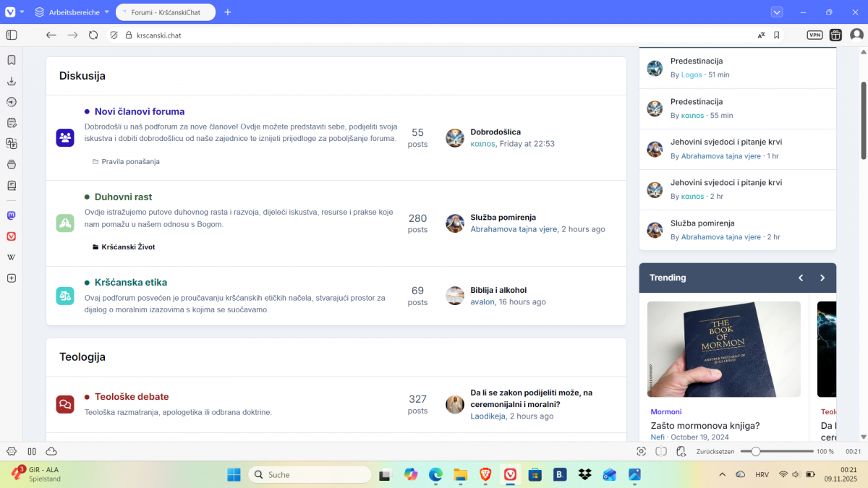Open a new tab with plus button

(228, 12)
